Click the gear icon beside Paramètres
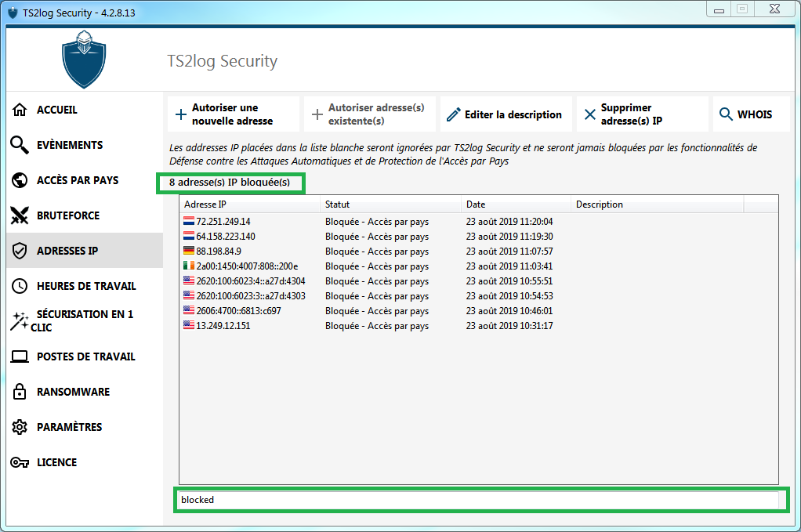Screen dimensions: 801x532 (20, 427)
